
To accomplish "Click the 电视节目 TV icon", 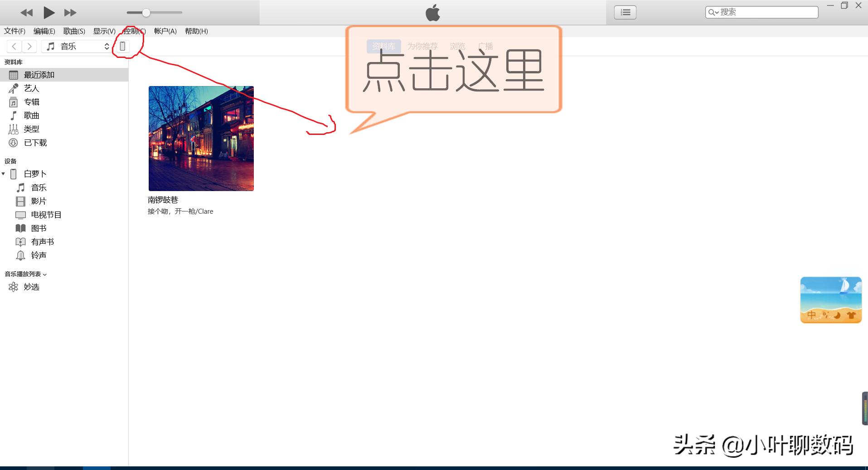I will tap(21, 215).
